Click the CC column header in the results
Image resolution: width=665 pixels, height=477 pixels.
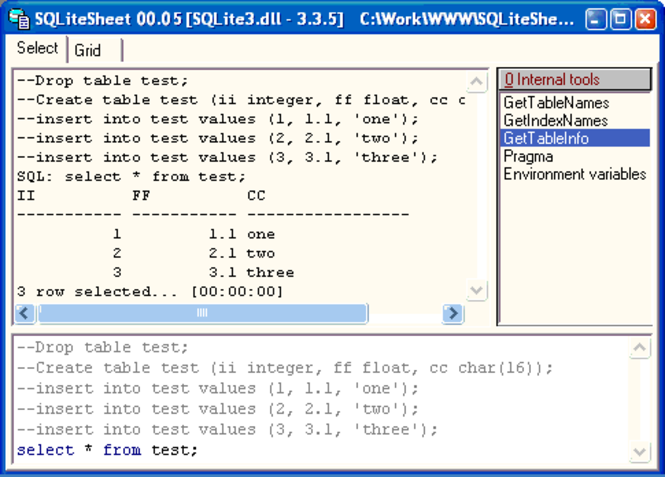(x=256, y=195)
